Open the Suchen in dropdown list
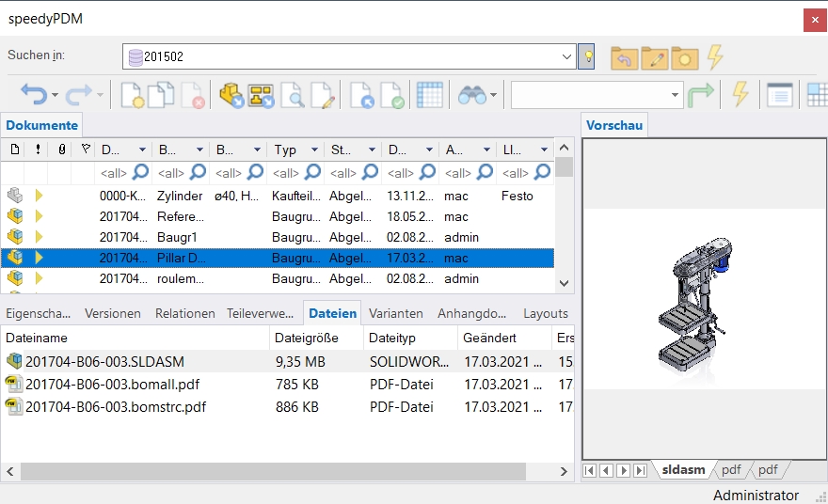Screen dimensions: 828x504 point(566,56)
